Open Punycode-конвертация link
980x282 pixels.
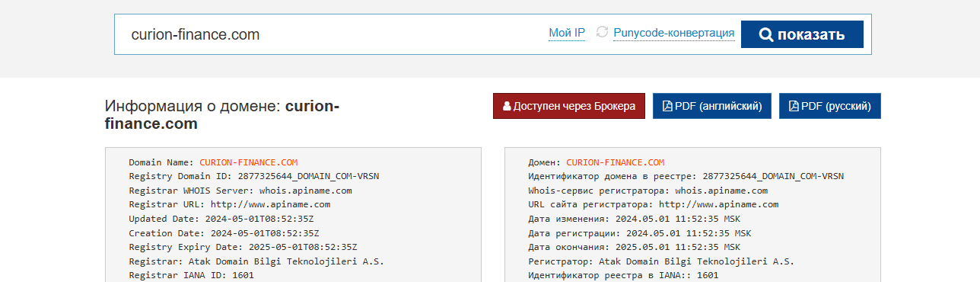(673, 33)
